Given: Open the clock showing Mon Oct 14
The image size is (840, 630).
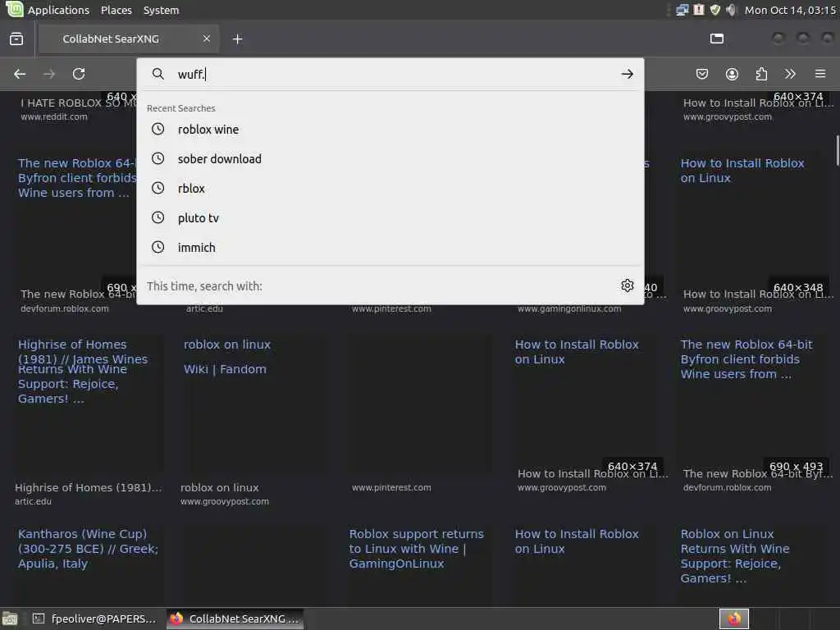Looking at the screenshot, I should click(x=790, y=10).
